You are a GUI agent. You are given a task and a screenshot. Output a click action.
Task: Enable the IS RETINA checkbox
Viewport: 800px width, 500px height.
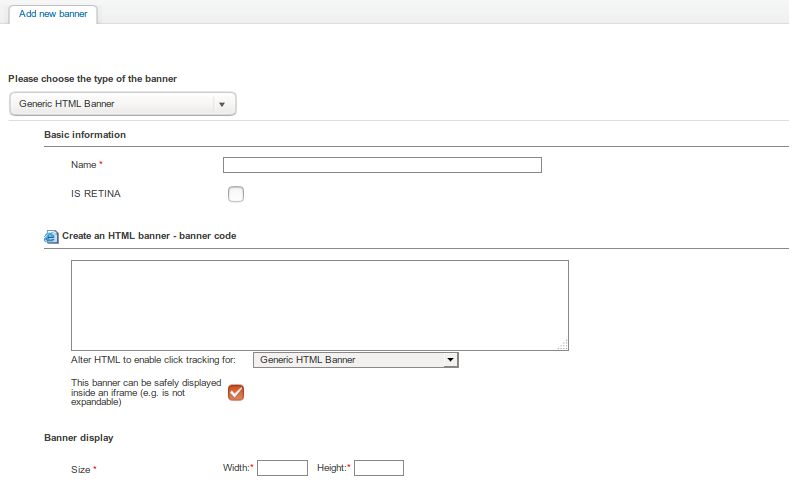pyautogui.click(x=236, y=194)
